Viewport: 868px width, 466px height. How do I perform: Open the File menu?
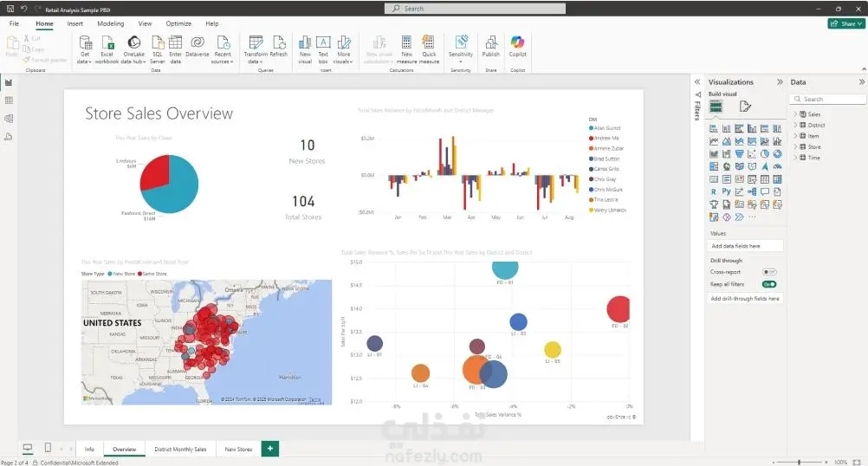pos(14,23)
